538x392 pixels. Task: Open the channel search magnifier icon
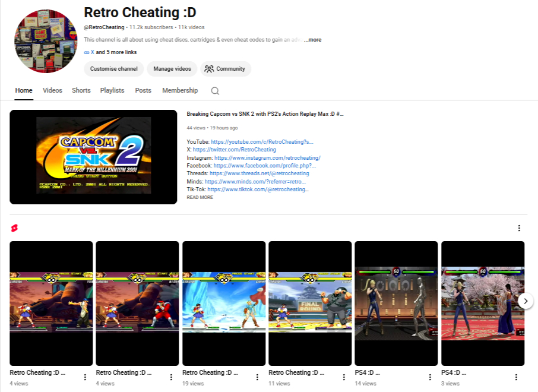pyautogui.click(x=215, y=91)
